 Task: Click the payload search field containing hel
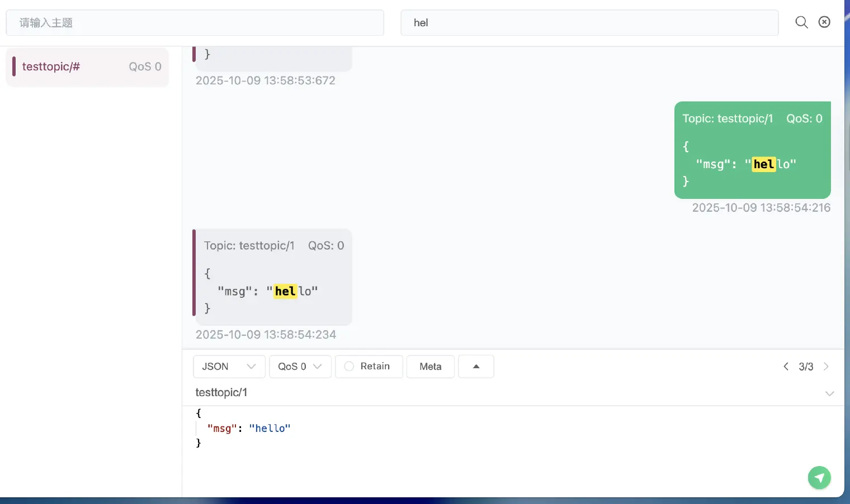589,23
